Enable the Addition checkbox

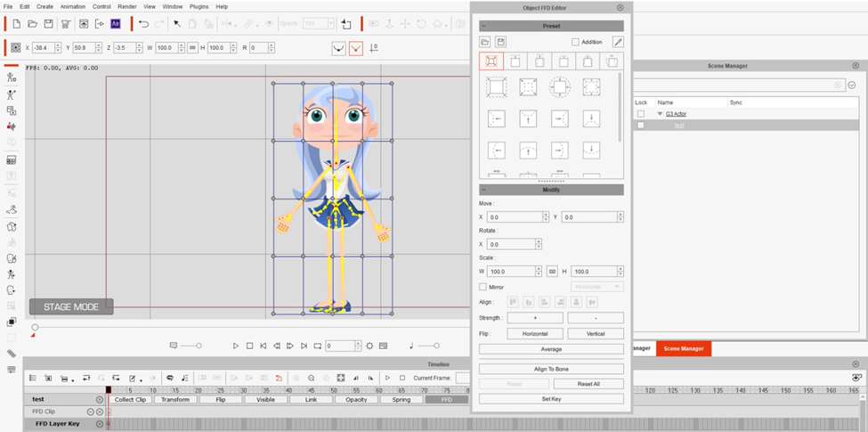(575, 42)
